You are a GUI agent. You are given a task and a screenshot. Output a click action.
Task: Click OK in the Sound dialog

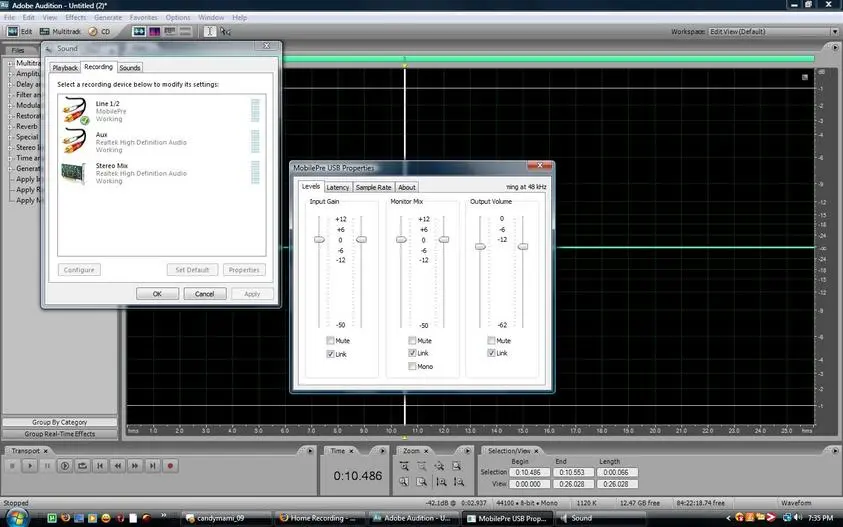click(157, 294)
